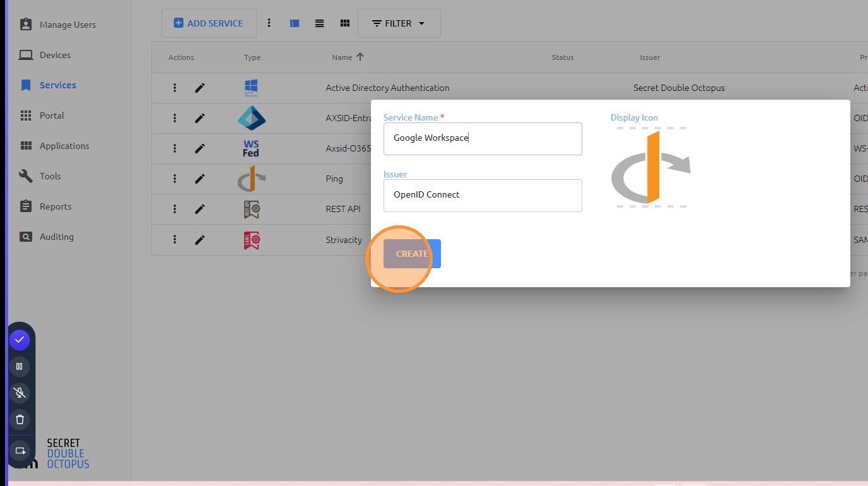868x486 pixels.
Task: Click the OpenID Display Icon image
Action: (651, 168)
